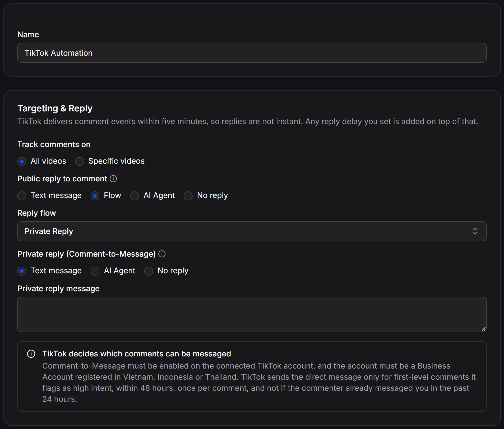Click the Private reply (Comment-to-Message) label
504x429 pixels.
(86, 254)
